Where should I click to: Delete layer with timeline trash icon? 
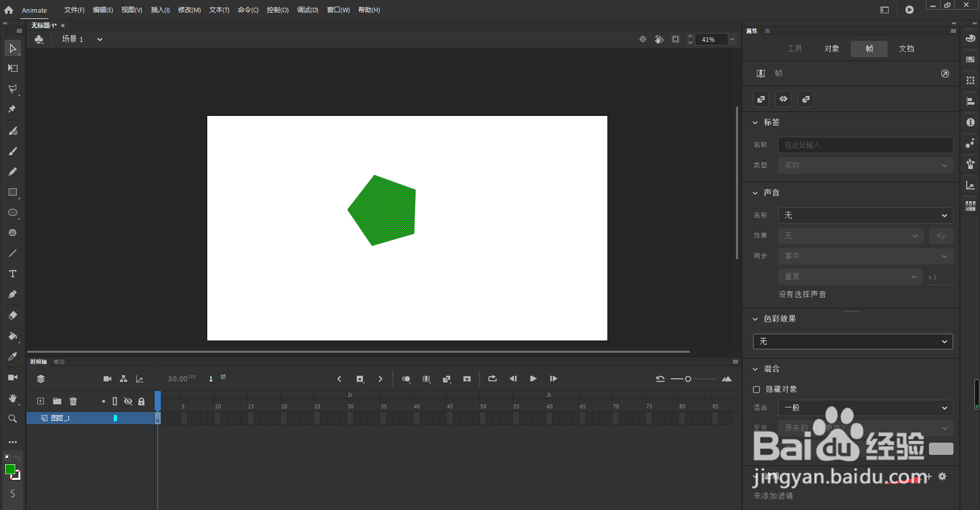73,401
